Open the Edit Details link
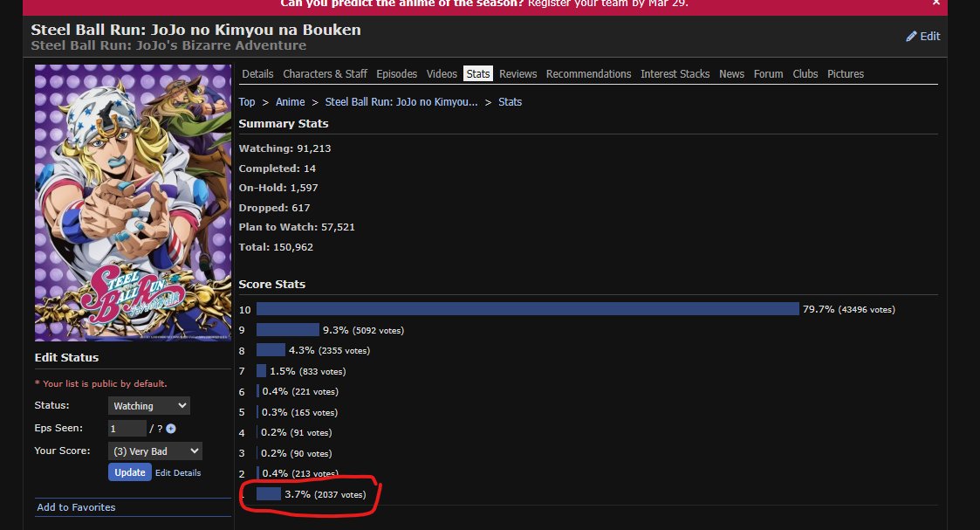Image resolution: width=980 pixels, height=530 pixels. (x=178, y=473)
